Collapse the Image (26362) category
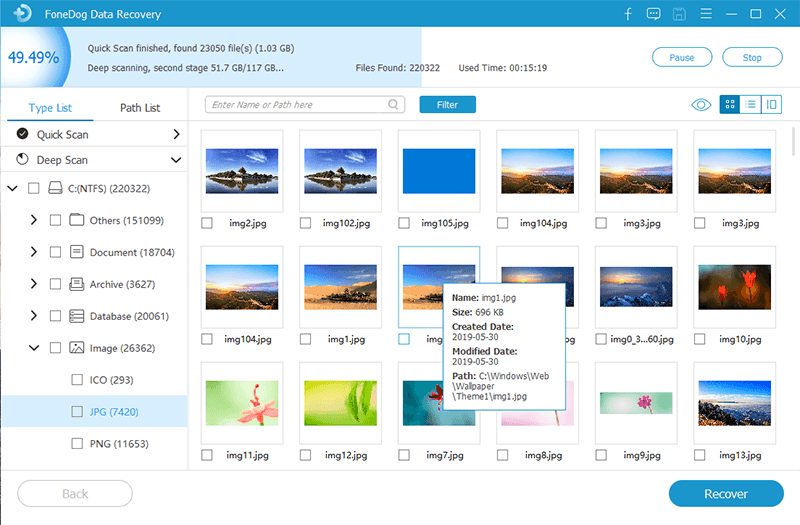This screenshot has height=525, width=800. click(34, 348)
